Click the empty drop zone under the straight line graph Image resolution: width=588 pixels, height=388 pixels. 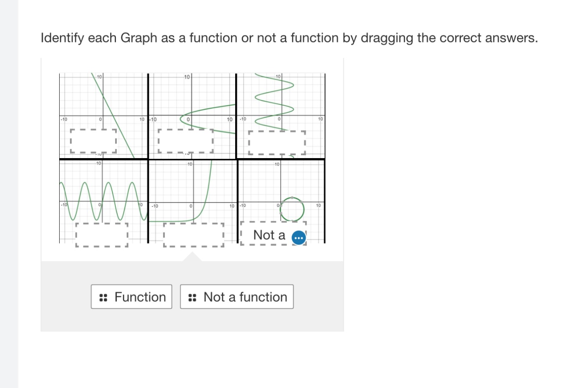pyautogui.click(x=93, y=141)
